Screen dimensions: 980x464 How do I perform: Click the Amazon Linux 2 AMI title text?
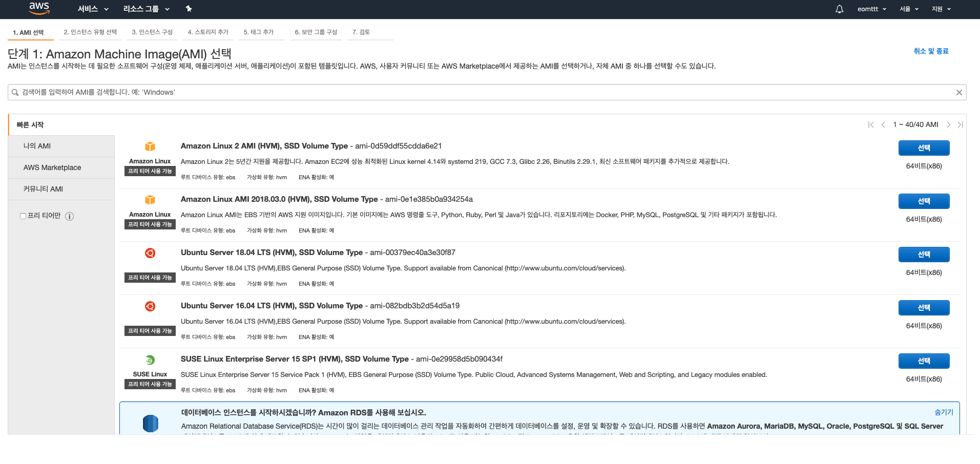click(x=264, y=146)
